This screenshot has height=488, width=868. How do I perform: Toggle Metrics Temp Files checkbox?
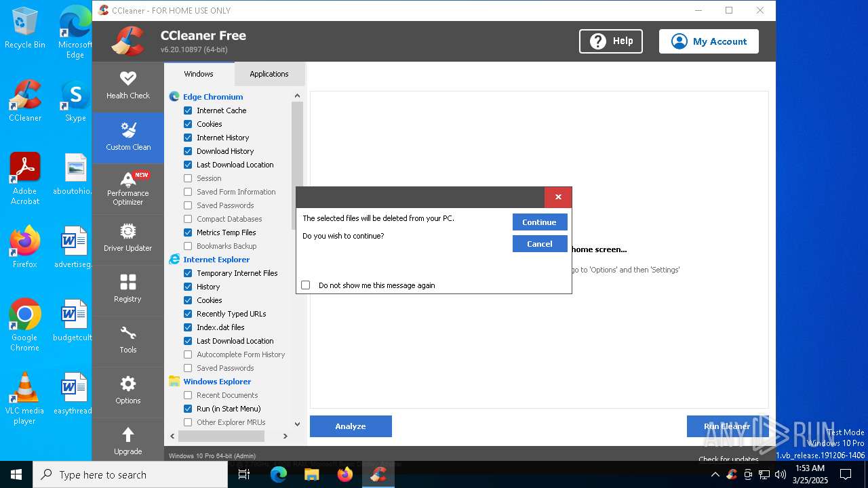(188, 232)
